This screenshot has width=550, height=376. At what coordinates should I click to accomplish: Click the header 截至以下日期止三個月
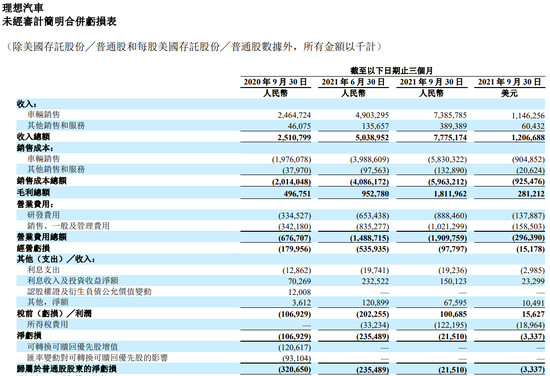[x=392, y=71]
